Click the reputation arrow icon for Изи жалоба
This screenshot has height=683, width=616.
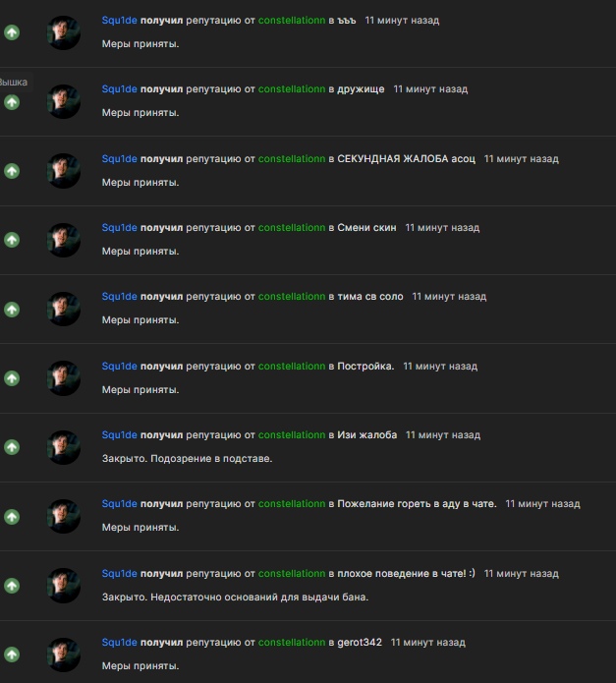(12, 447)
